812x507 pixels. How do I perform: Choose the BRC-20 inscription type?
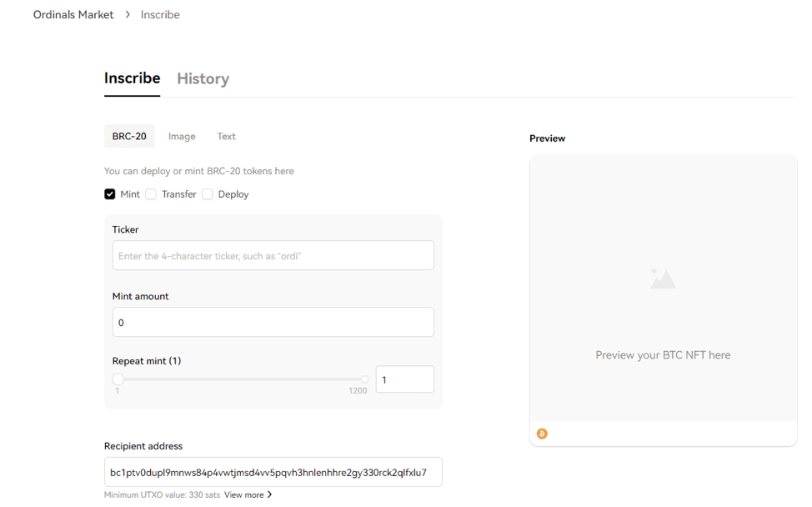[x=129, y=136]
